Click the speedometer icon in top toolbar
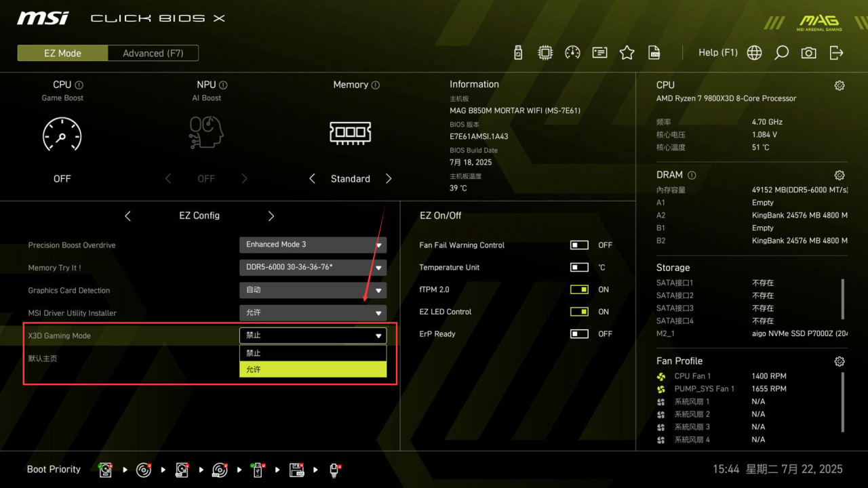Viewport: 868px width, 488px height. point(572,53)
